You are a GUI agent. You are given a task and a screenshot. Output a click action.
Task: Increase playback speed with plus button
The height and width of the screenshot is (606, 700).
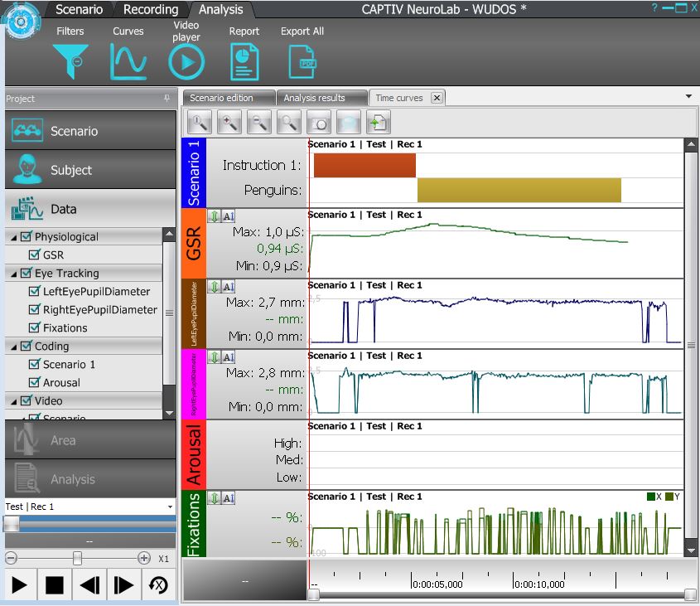[x=144, y=558]
